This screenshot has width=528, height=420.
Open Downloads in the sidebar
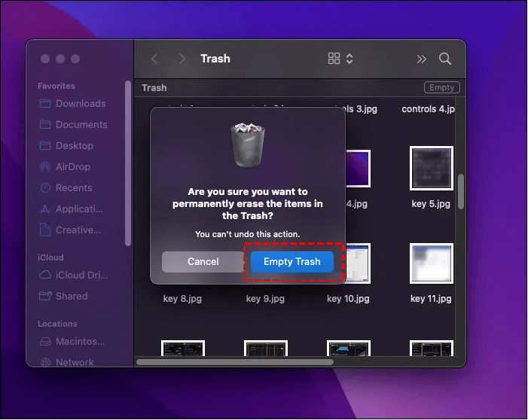[80, 104]
